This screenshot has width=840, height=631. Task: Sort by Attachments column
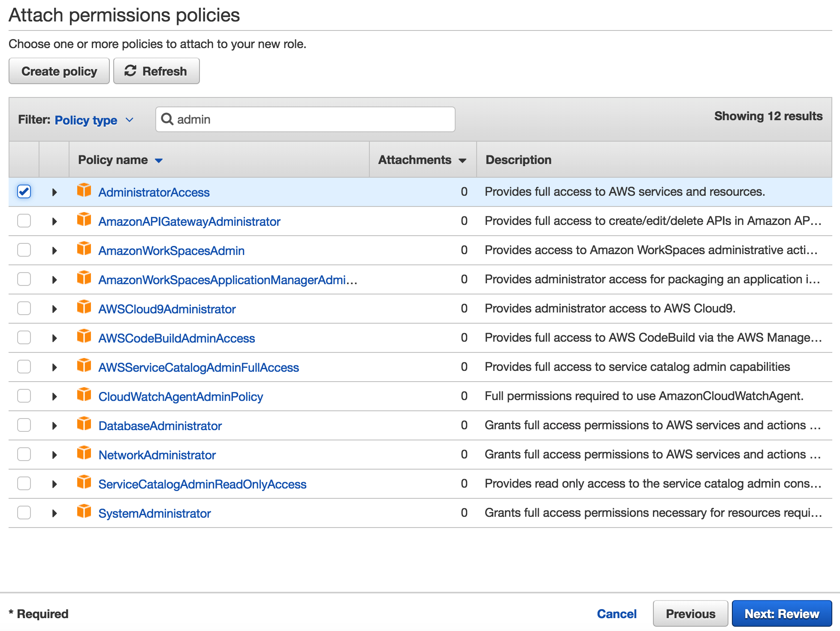(422, 160)
